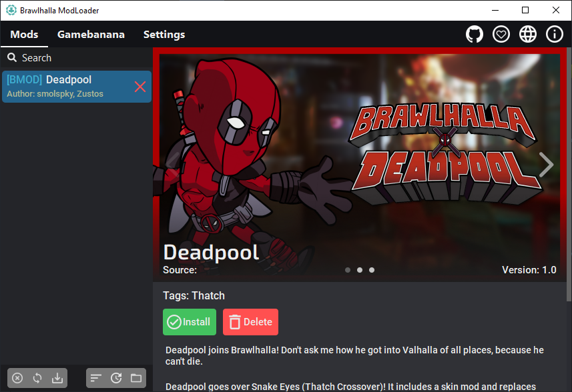Screen dimensions: 572x392
Task: Go to next preview image arrow
Action: coord(546,165)
